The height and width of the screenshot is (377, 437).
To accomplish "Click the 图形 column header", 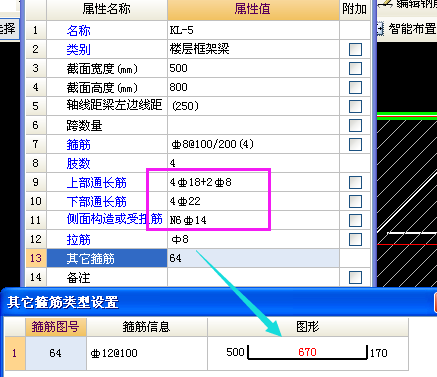I will 308,327.
